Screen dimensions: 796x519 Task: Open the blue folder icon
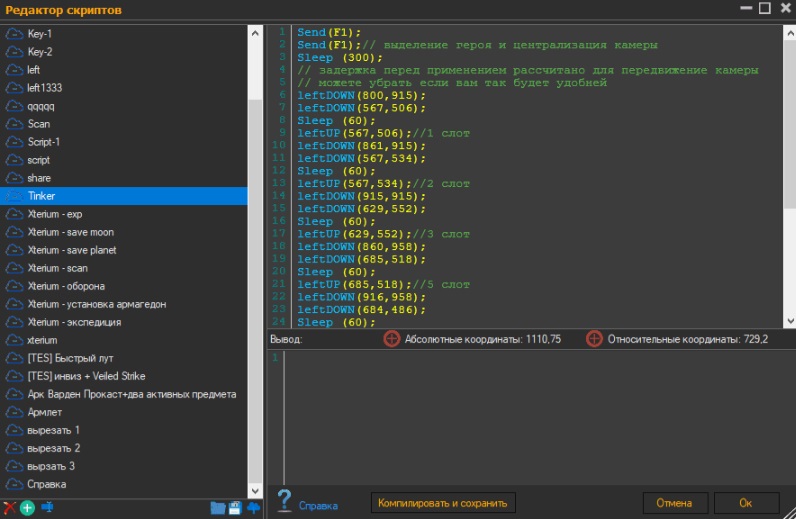tap(218, 508)
